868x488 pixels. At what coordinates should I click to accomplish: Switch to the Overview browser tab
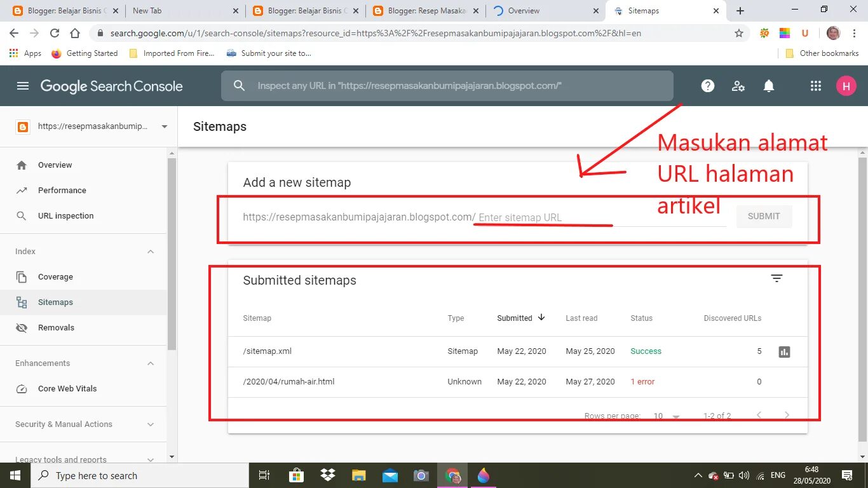point(545,11)
